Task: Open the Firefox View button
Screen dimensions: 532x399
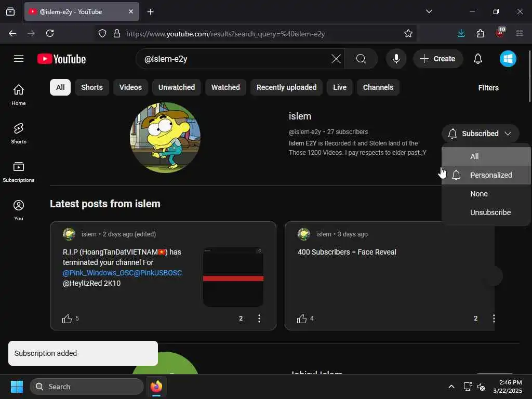Action: point(10,11)
